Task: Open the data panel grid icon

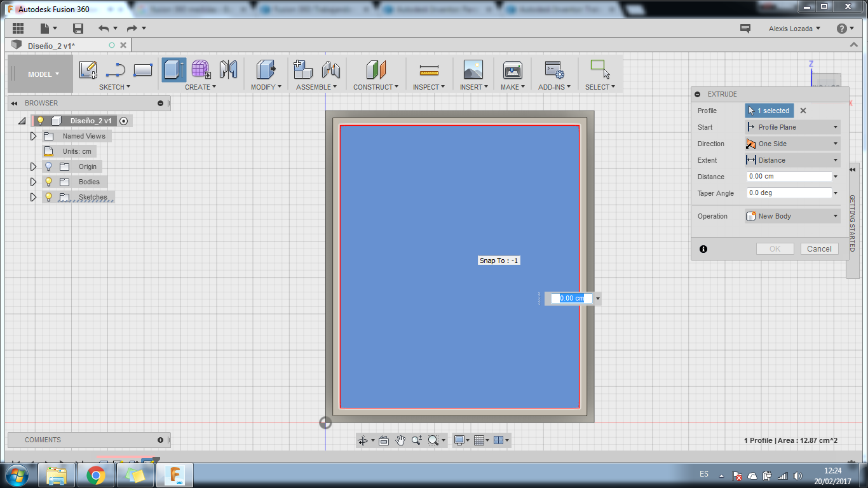Action: pyautogui.click(x=18, y=29)
